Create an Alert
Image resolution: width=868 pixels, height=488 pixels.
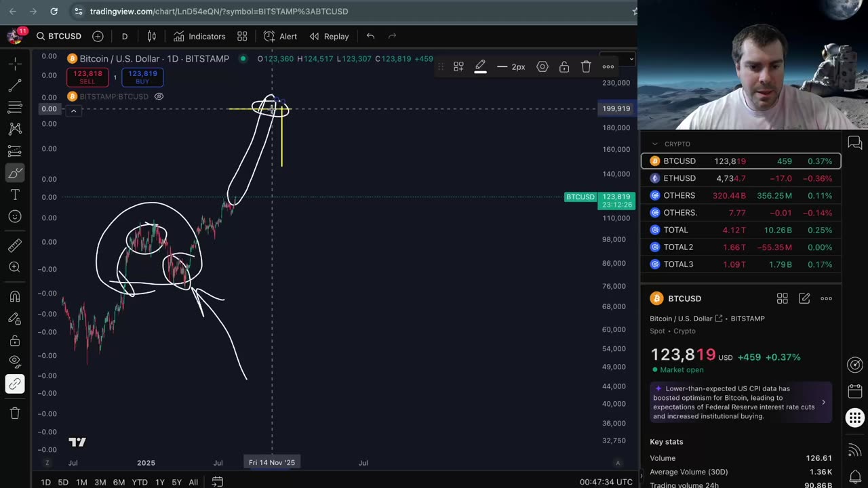[280, 36]
